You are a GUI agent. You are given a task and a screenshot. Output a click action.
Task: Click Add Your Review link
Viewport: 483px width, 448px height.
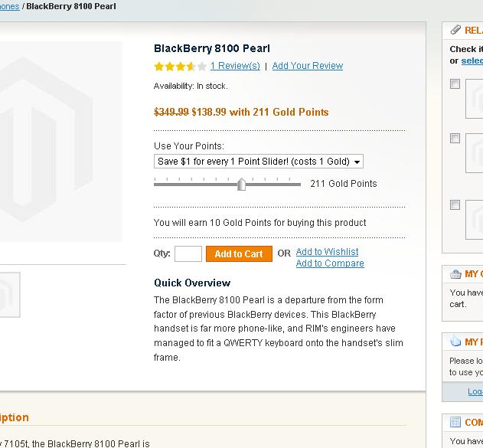[x=308, y=66]
